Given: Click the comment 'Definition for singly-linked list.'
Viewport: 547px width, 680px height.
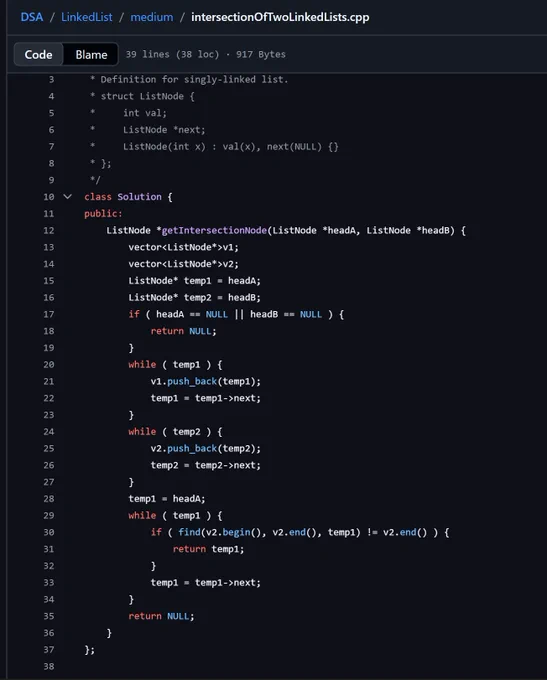Looking at the screenshot, I should click(194, 80).
